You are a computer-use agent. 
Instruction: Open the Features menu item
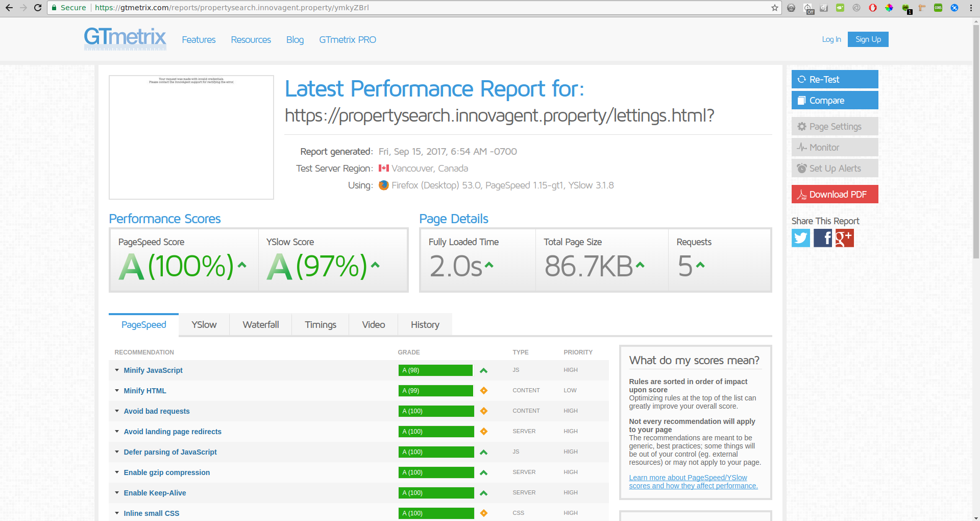point(199,40)
